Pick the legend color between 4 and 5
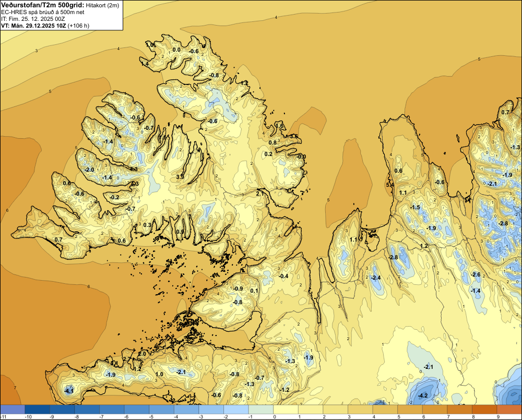Screen dimensions: 522x420 [x=386, y=409]
